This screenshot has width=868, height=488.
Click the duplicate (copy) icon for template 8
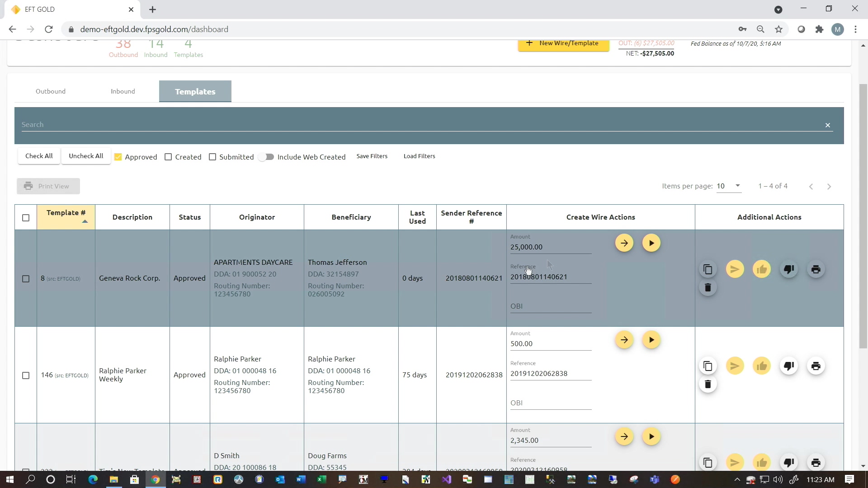coord(707,269)
